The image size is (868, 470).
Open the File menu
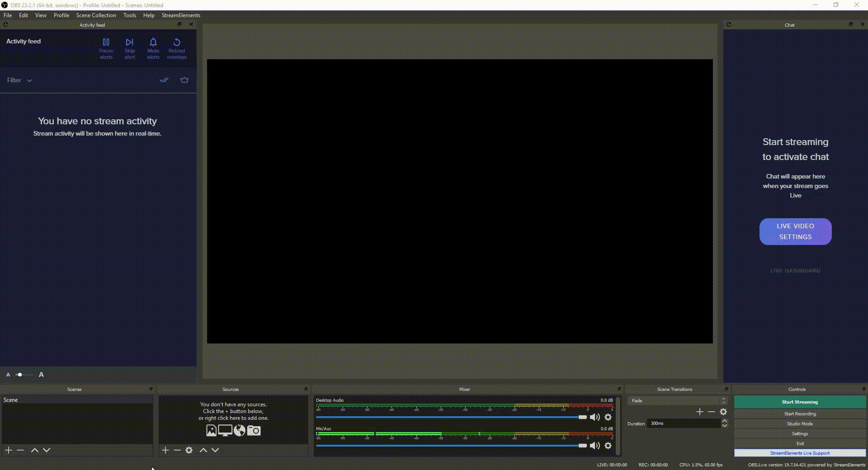(x=8, y=15)
